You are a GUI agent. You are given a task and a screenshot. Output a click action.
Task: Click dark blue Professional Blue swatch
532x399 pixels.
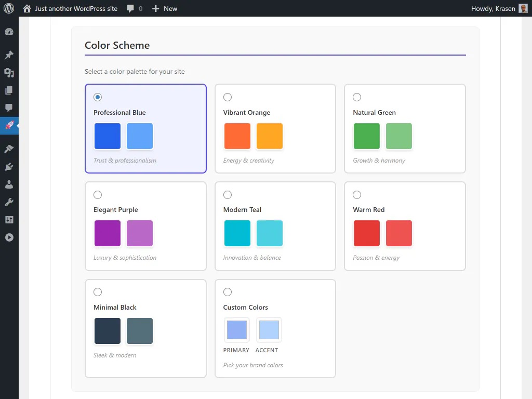click(108, 136)
